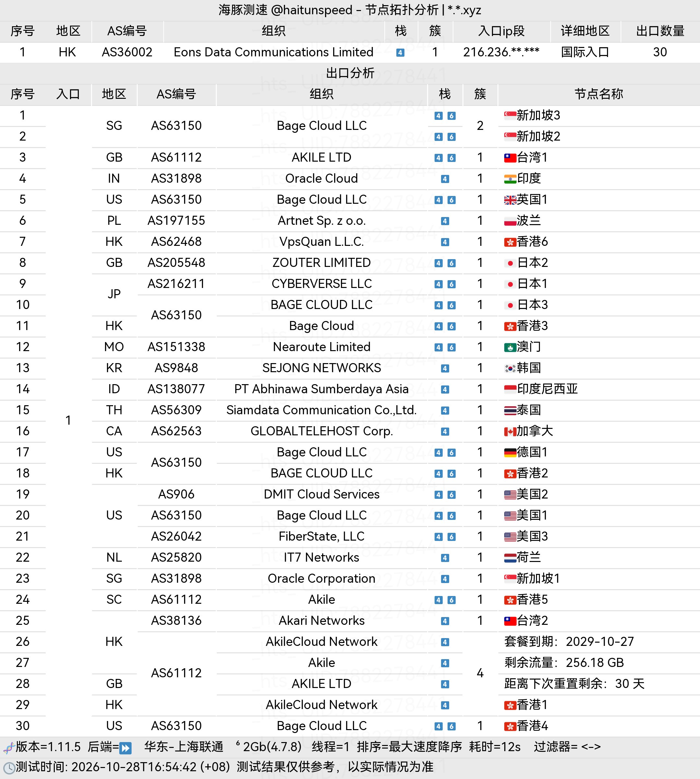This screenshot has height=779, width=700.
Task: Click the footer text 华东-上海联通
Action: [184, 747]
